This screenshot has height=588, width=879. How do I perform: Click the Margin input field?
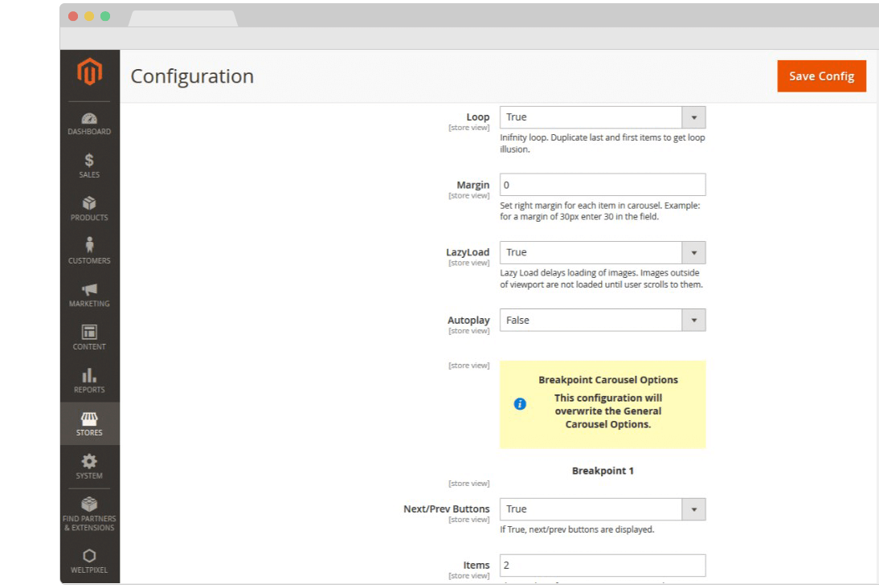point(602,185)
